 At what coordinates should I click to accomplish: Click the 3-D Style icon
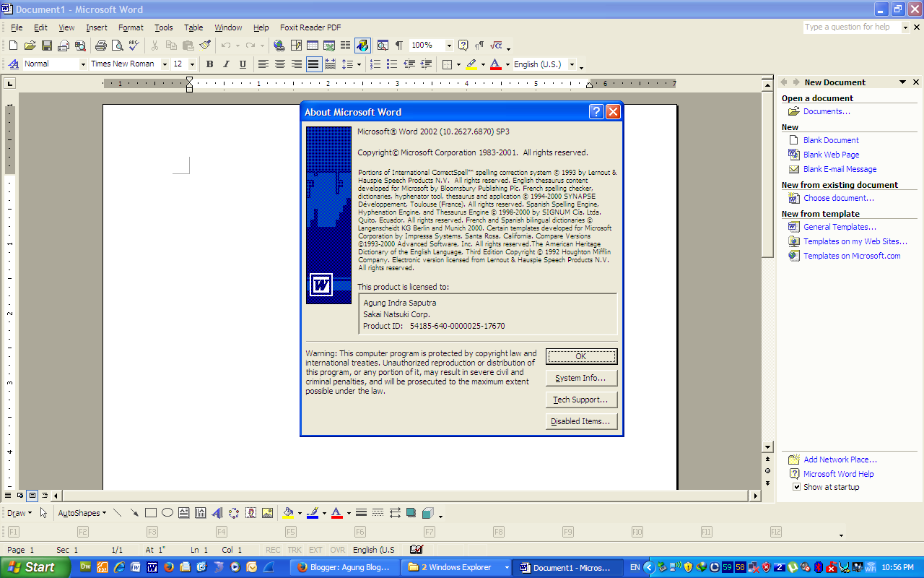pyautogui.click(x=428, y=513)
